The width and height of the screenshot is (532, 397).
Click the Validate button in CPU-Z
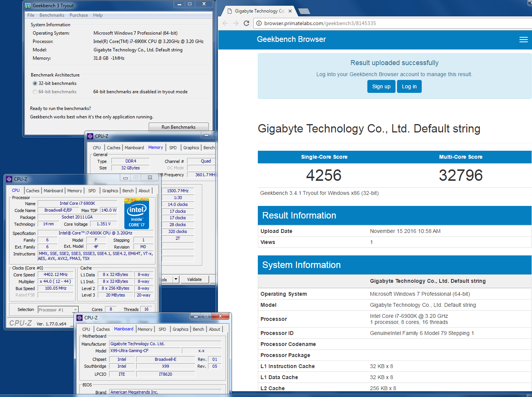[195, 279]
